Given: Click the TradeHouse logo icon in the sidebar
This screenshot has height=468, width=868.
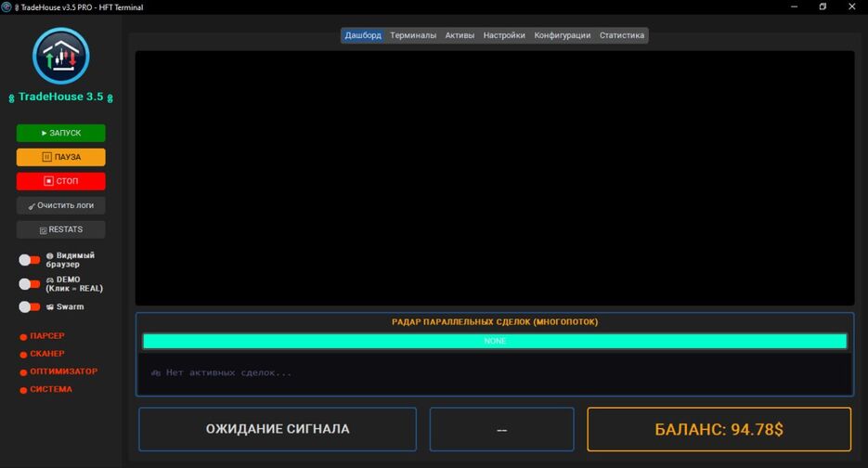Looking at the screenshot, I should (61, 56).
